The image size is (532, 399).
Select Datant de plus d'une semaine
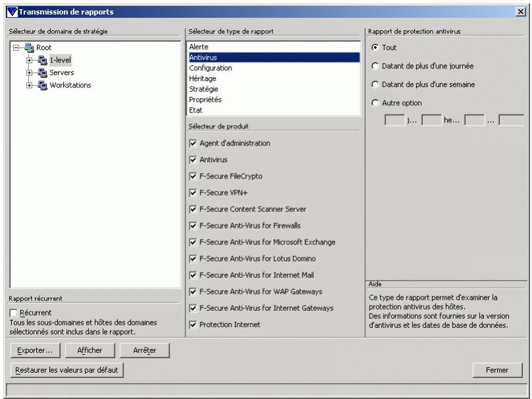[x=375, y=84]
